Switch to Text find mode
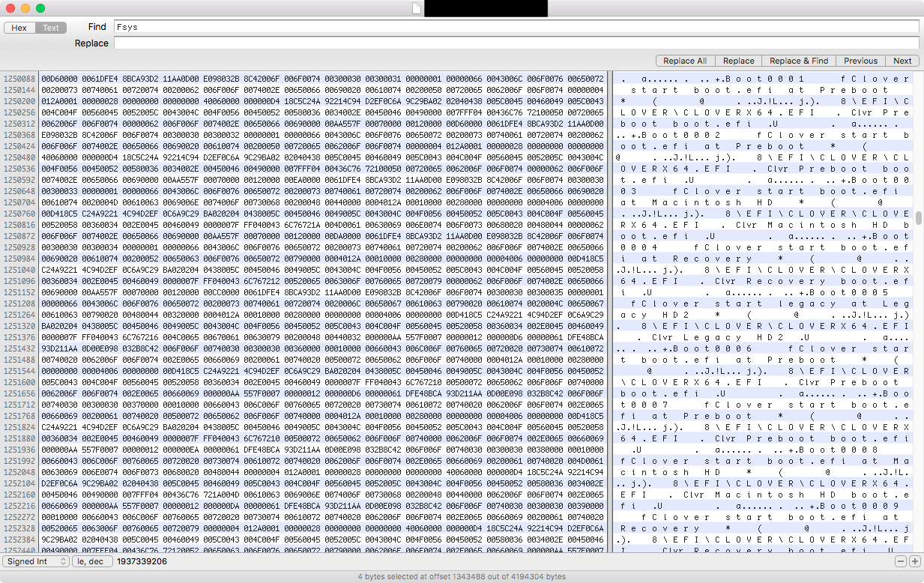924x583 pixels. click(x=51, y=28)
